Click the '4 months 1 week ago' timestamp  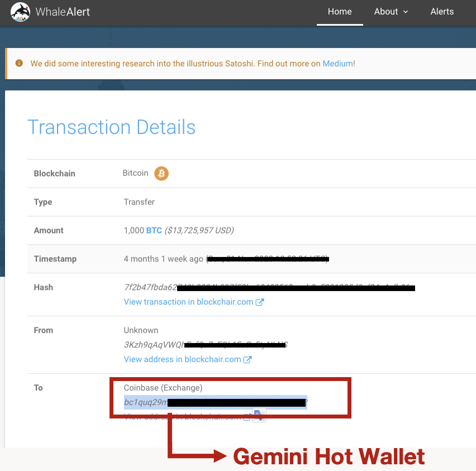pos(163,259)
